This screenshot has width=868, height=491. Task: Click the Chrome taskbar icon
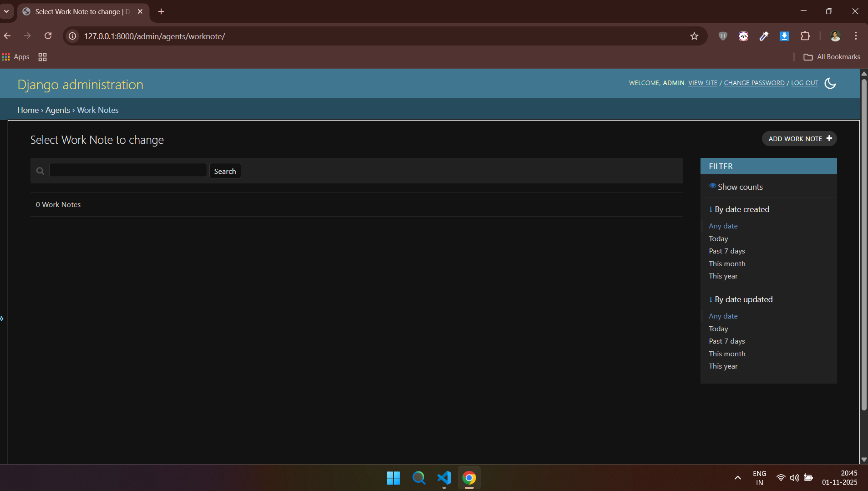(x=469, y=478)
